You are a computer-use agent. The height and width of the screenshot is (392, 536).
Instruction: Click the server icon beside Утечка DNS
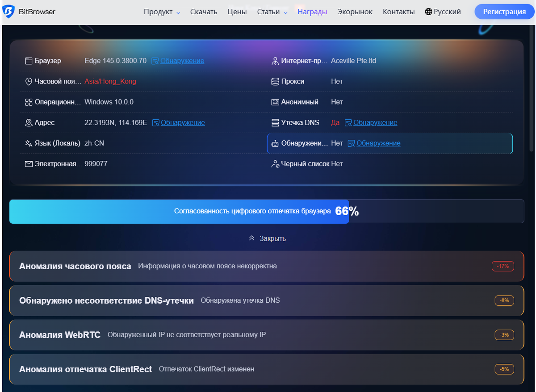point(275,122)
